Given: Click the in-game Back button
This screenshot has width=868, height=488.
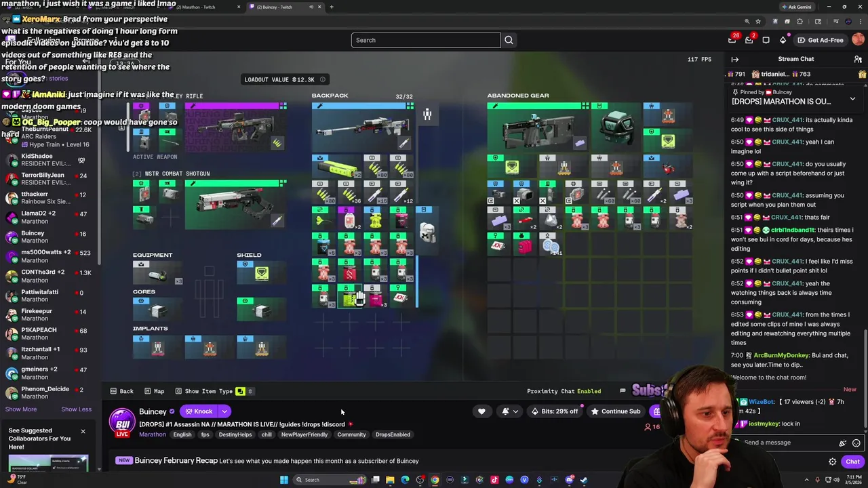Looking at the screenshot, I should click(122, 391).
